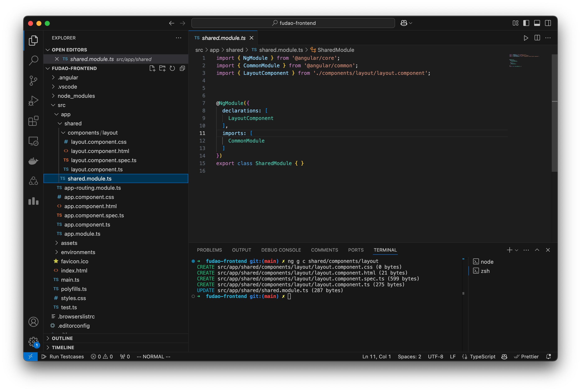Toggle secondary side bar visibility
The height and width of the screenshot is (392, 581).
click(x=548, y=23)
